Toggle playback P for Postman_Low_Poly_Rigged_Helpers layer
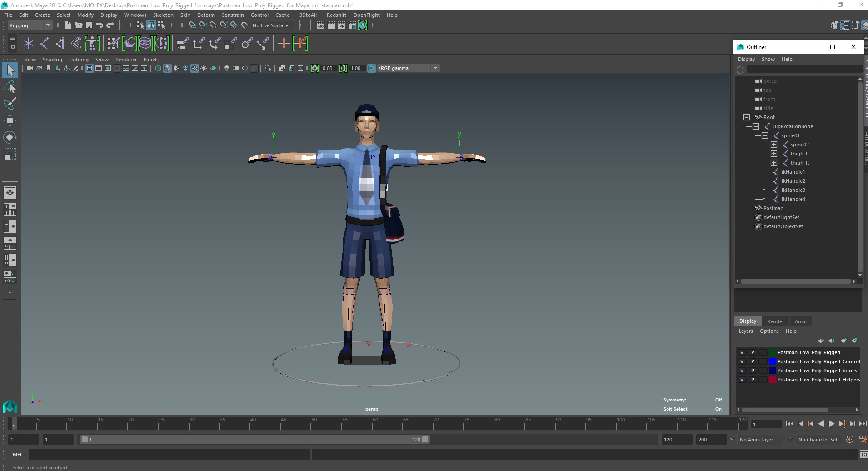The width and height of the screenshot is (868, 471). point(753,380)
